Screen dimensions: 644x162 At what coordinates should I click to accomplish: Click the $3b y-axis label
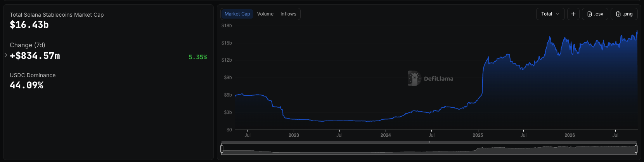[x=228, y=112]
